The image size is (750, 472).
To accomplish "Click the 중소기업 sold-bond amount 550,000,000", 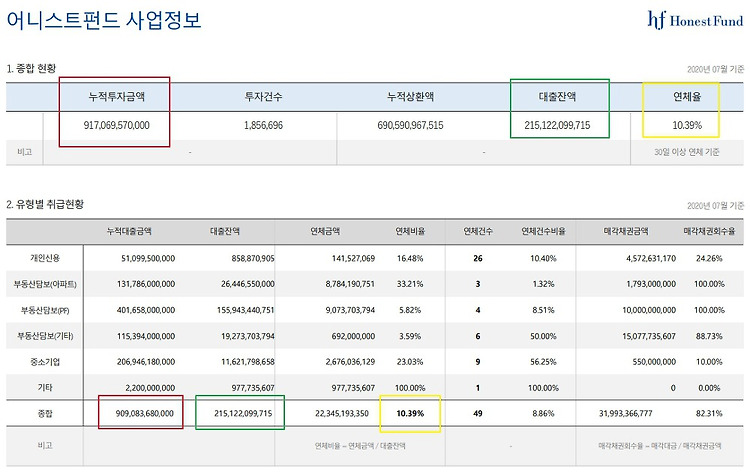I will (x=654, y=362).
